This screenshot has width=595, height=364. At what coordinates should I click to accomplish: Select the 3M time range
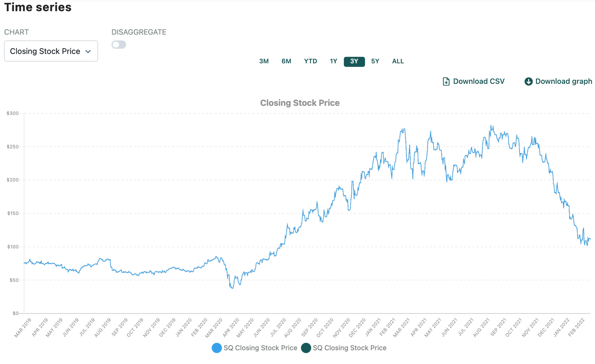[264, 61]
